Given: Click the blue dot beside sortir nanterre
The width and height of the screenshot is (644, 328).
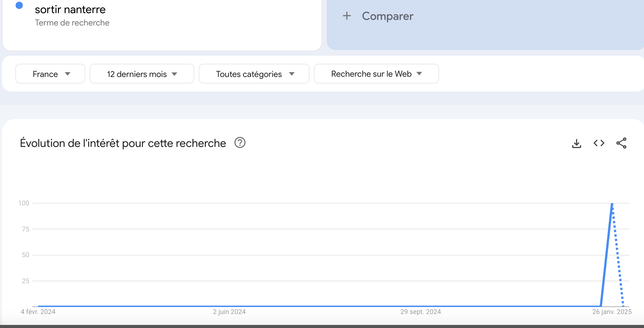Looking at the screenshot, I should [x=19, y=5].
